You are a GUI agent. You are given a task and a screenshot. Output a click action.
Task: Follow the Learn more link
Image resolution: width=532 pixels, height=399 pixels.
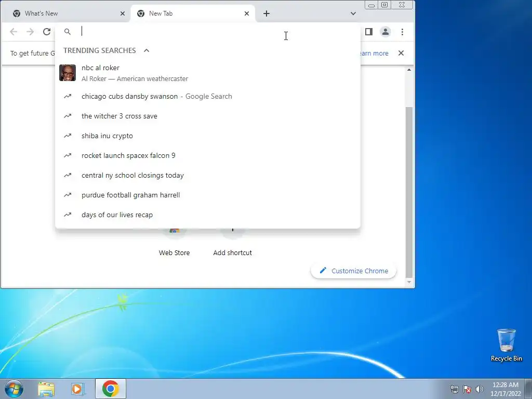coord(374,54)
